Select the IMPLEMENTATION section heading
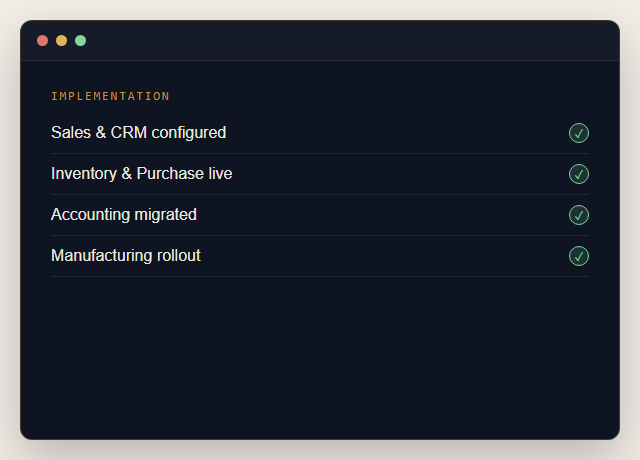Screen dimensions: 640x460 pos(110,96)
